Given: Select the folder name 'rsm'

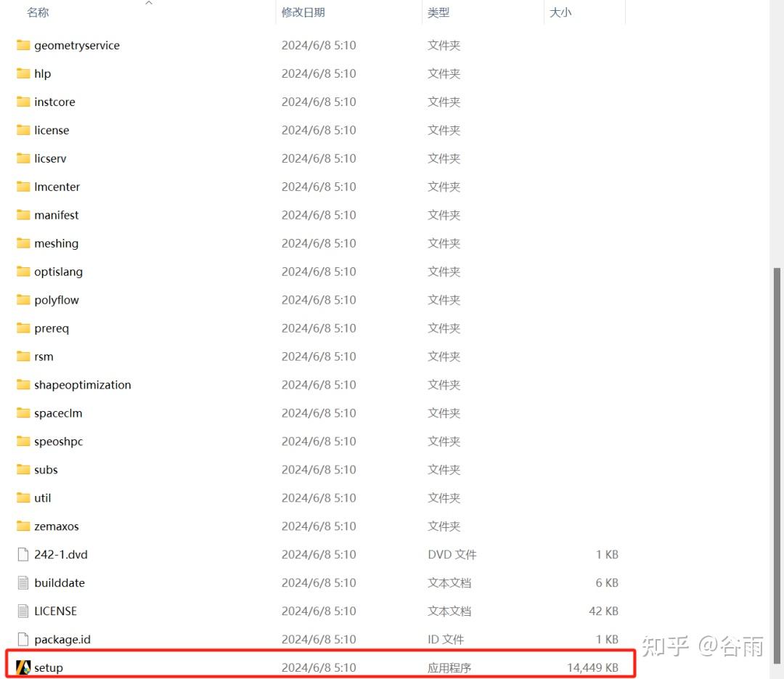Looking at the screenshot, I should pyautogui.click(x=44, y=357).
